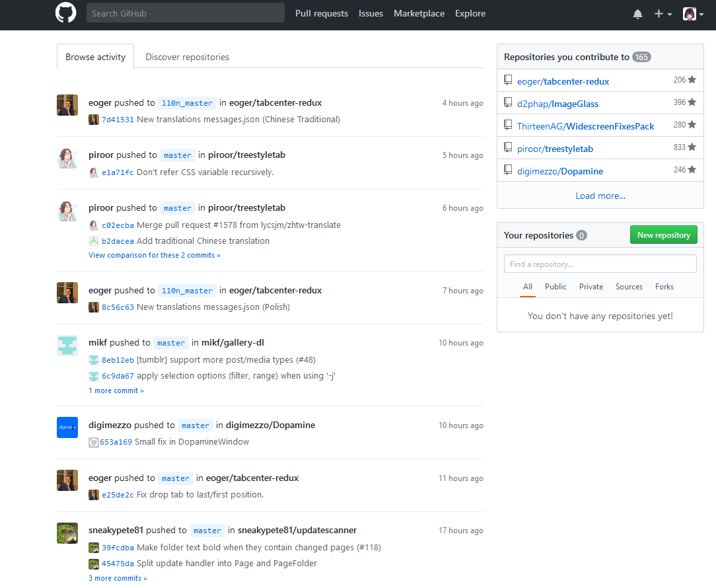This screenshot has height=588, width=716.
Task: Select the Private repositories filter
Action: pyautogui.click(x=591, y=287)
